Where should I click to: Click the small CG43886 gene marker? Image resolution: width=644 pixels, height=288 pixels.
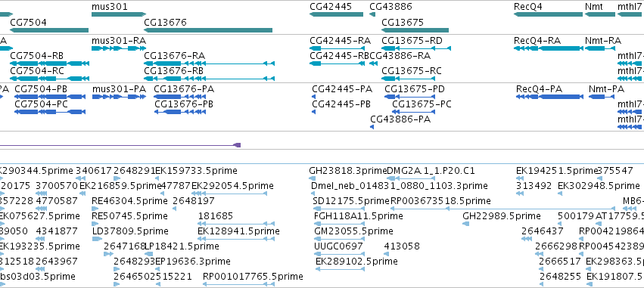click(372, 14)
